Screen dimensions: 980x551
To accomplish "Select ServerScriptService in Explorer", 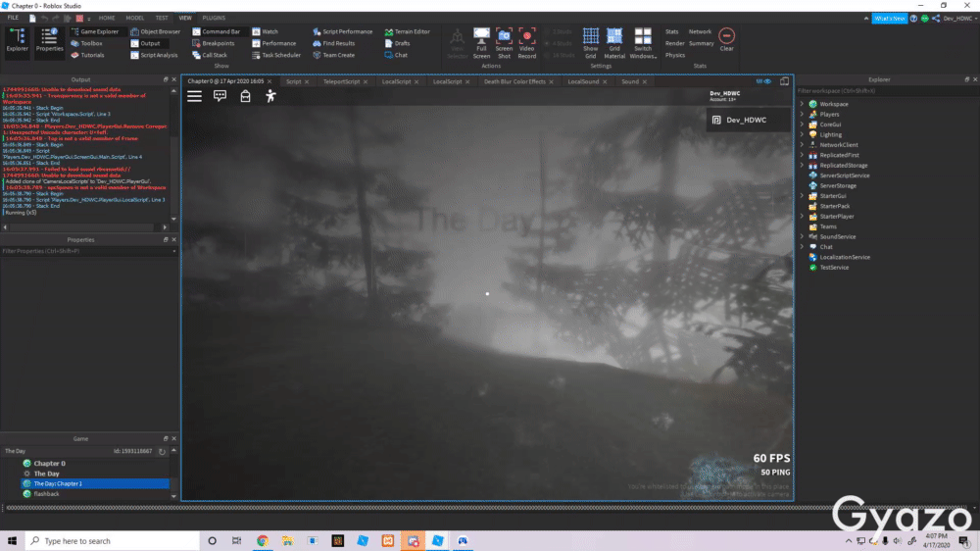I will [x=844, y=175].
